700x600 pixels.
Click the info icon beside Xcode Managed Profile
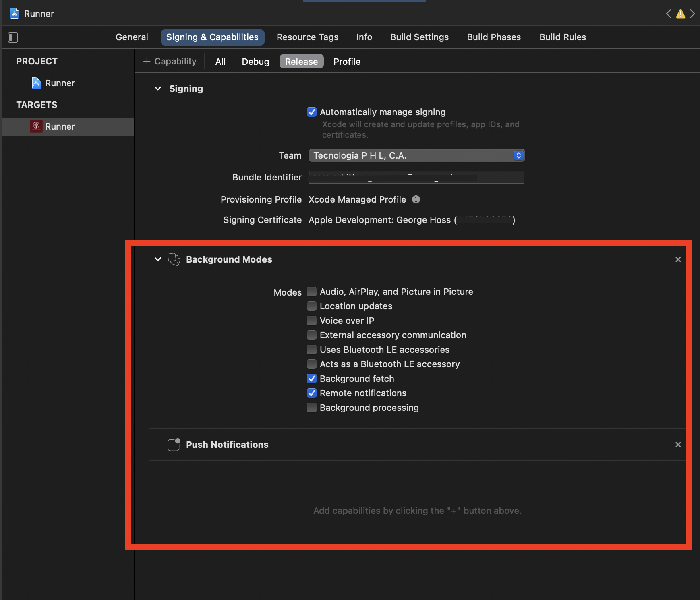[416, 199]
